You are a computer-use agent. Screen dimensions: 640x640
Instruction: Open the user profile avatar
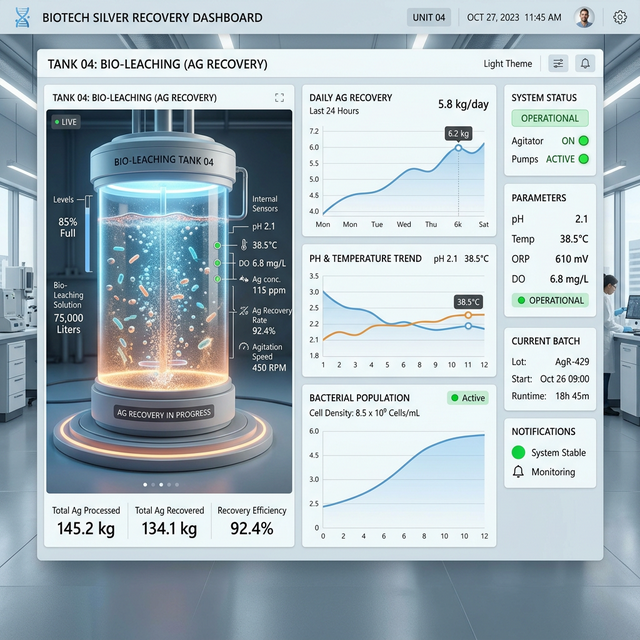(x=585, y=17)
